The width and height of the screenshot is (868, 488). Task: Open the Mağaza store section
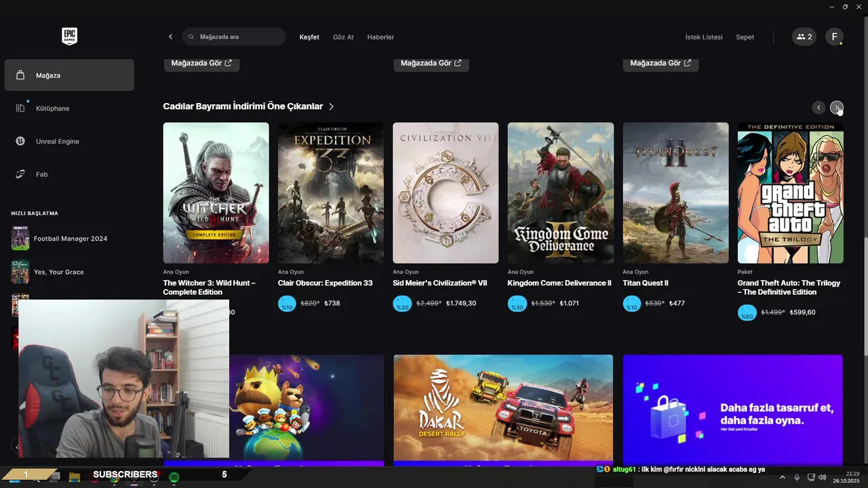click(69, 75)
